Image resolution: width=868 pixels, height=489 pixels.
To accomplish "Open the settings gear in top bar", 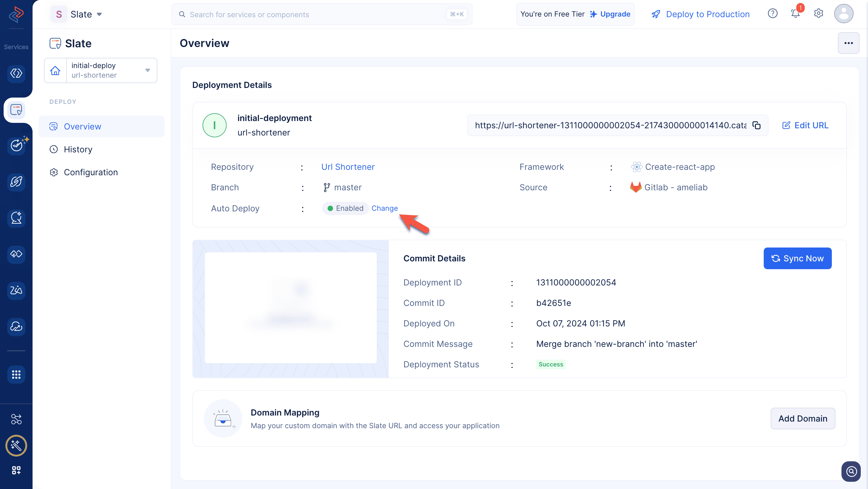I will 819,14.
